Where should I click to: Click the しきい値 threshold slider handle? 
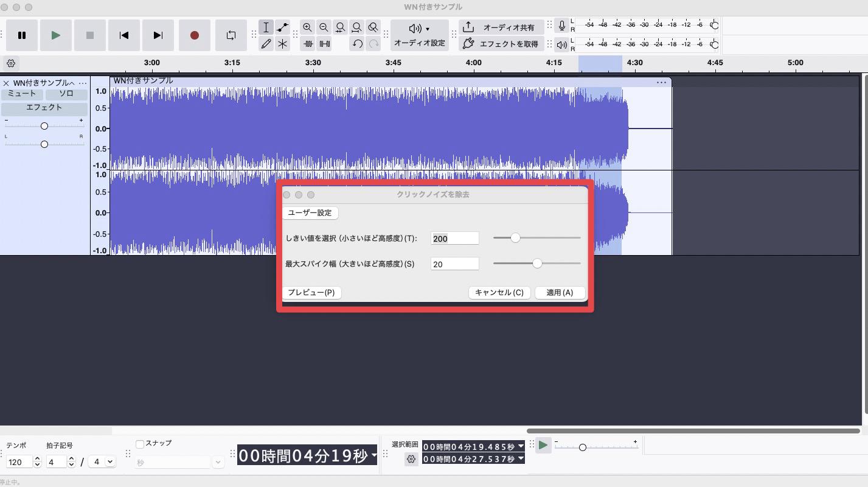coord(515,238)
